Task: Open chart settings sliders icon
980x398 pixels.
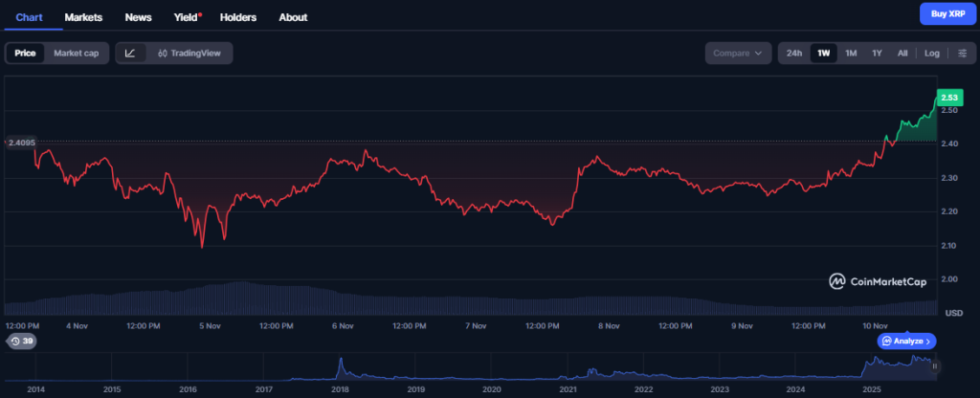Action: (962, 53)
